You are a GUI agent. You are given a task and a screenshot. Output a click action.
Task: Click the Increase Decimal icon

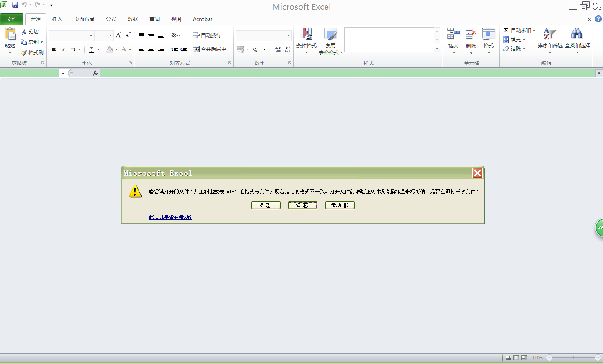278,50
